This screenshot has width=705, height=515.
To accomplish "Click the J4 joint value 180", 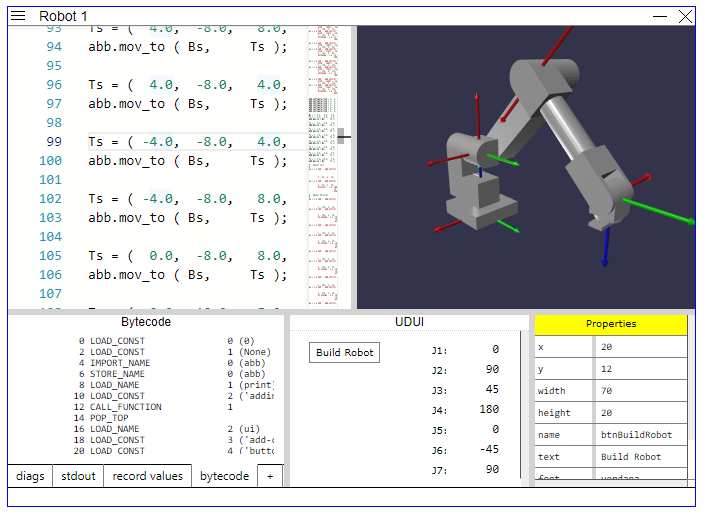I will click(489, 409).
